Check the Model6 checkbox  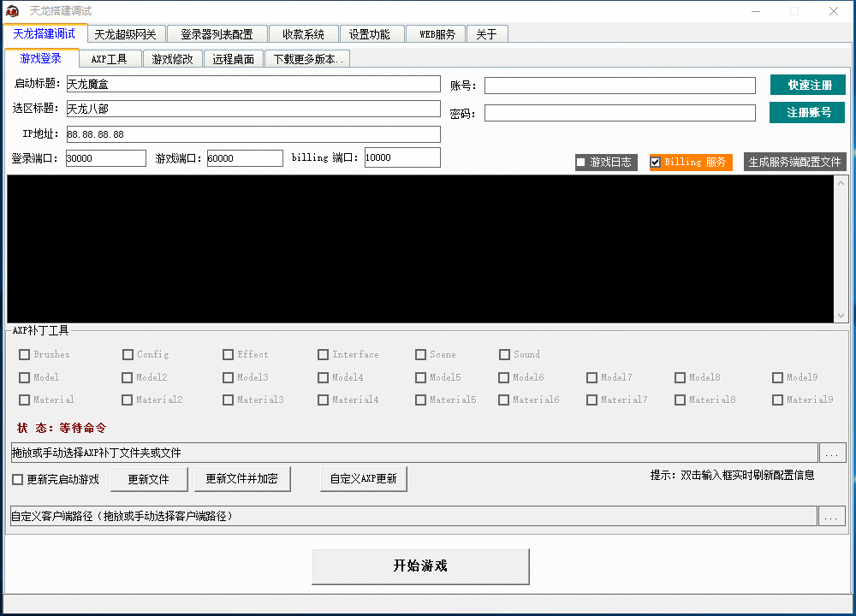504,377
